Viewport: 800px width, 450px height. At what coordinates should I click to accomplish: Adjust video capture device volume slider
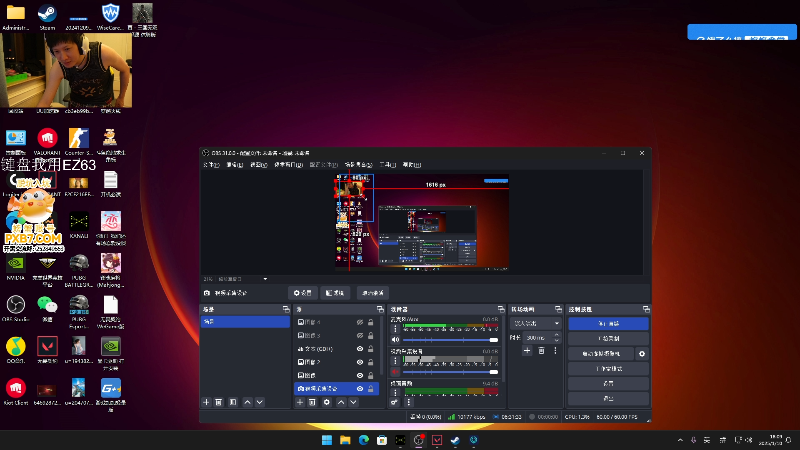coord(450,371)
